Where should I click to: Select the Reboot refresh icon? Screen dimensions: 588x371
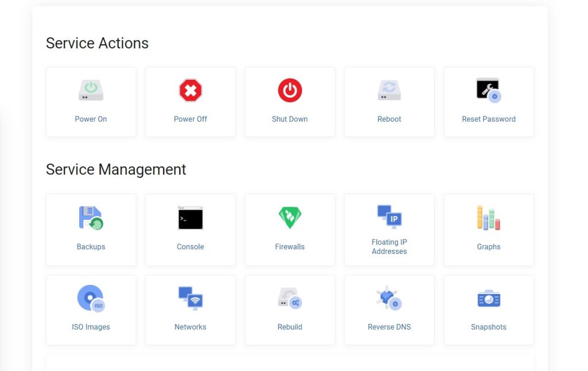[389, 90]
